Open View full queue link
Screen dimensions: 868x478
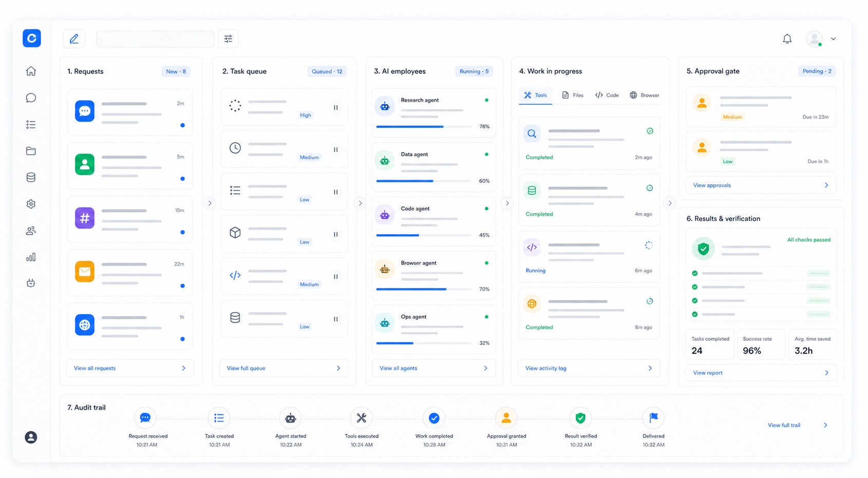pos(284,368)
